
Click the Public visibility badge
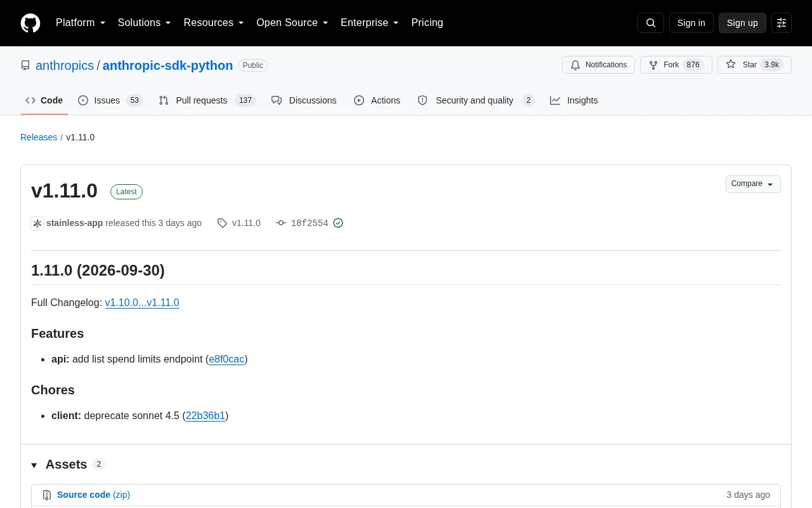click(x=252, y=65)
